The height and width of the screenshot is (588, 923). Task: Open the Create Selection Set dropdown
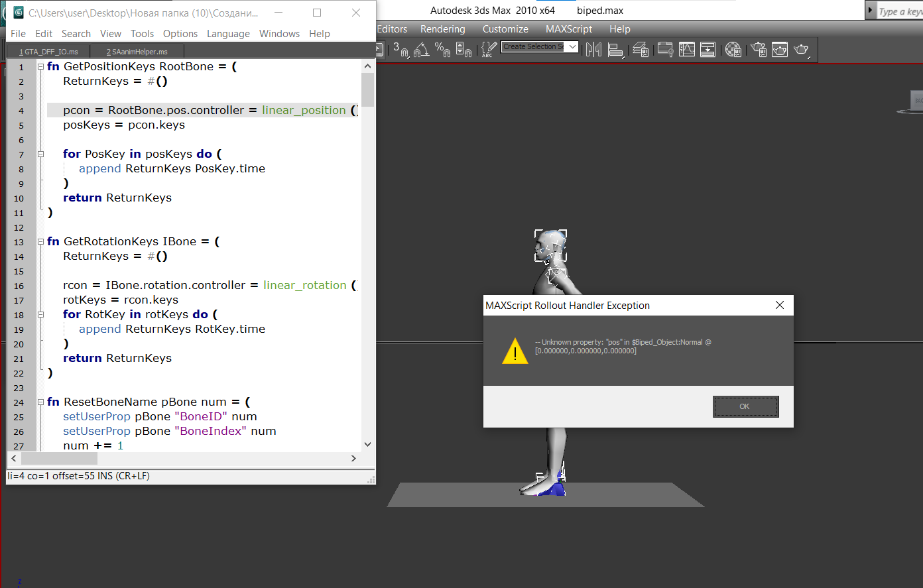572,46
